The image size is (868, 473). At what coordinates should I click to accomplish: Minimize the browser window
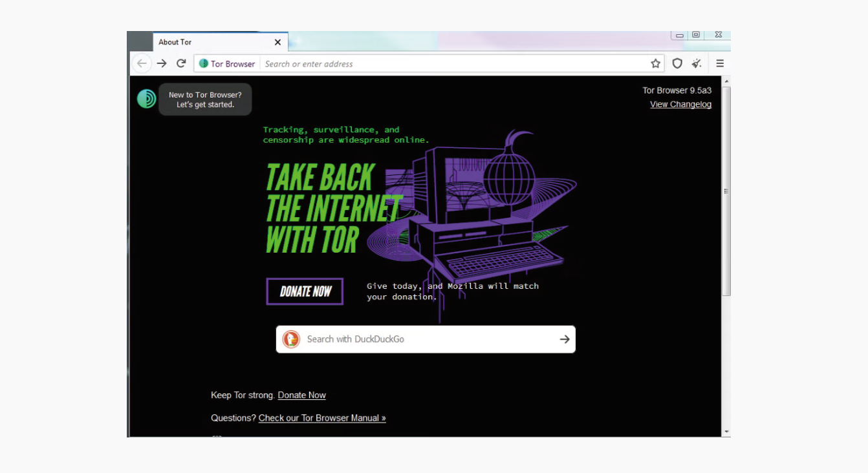680,35
